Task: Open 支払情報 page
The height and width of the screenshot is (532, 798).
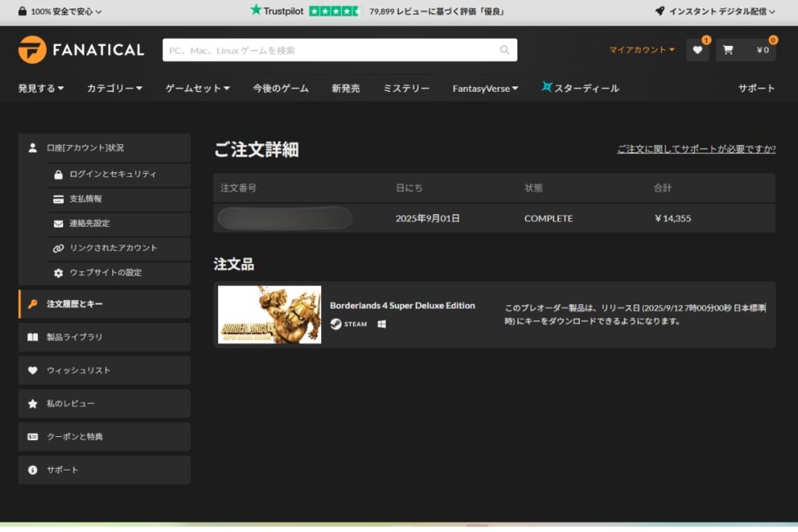Action: pyautogui.click(x=119, y=199)
